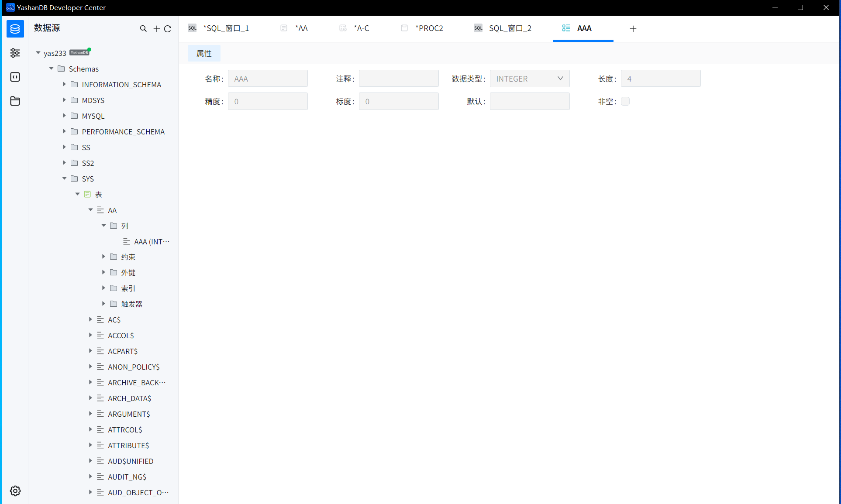Expand the ACCOL$ table node
The width and height of the screenshot is (841, 504).
pos(91,335)
